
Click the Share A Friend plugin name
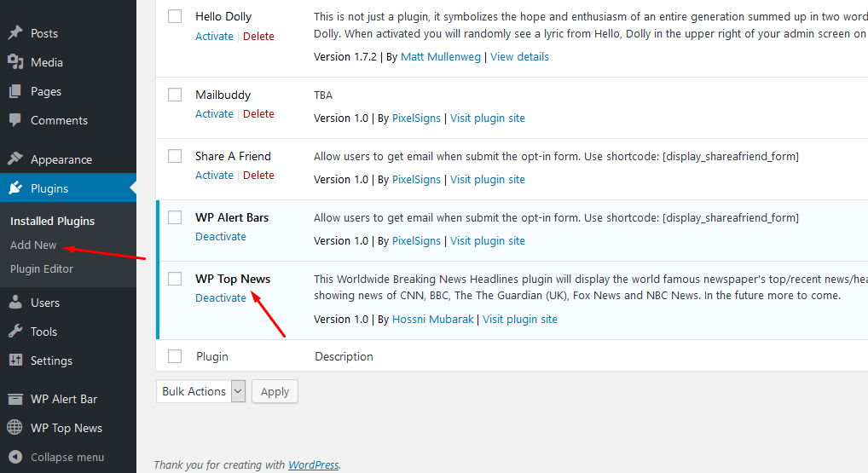[233, 156]
